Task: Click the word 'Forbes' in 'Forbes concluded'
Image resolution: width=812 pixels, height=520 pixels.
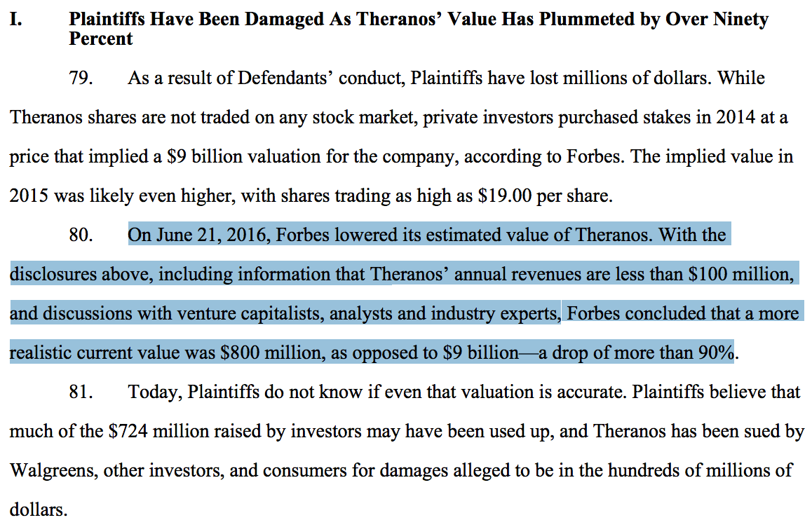Action: pos(593,313)
